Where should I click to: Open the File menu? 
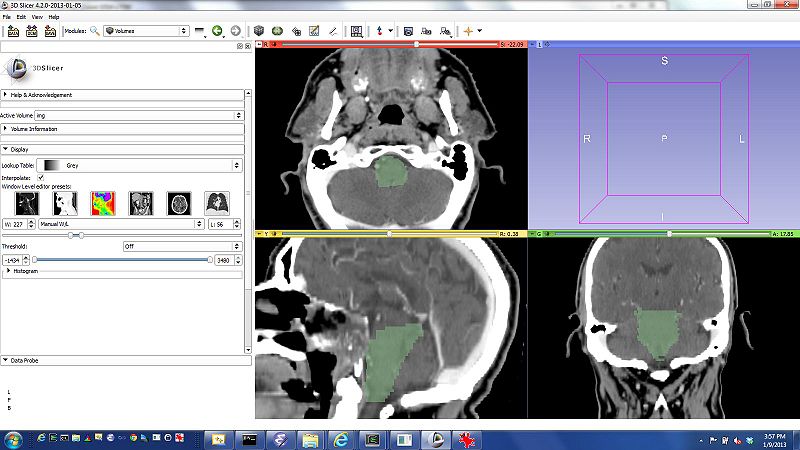coord(8,17)
